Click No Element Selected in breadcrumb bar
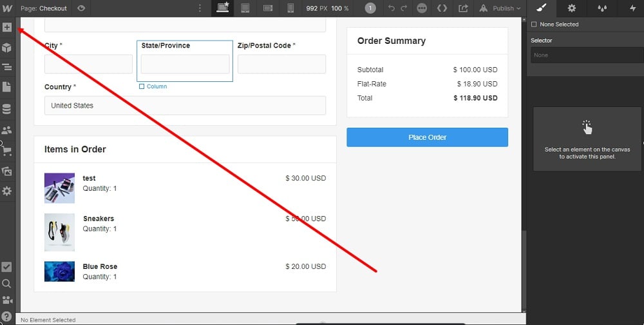Screen dimensions: 644x325 [x=48, y=320]
